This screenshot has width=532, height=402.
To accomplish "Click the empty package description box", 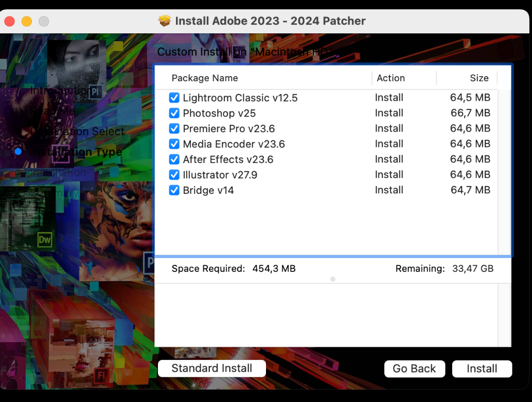I will point(326,315).
